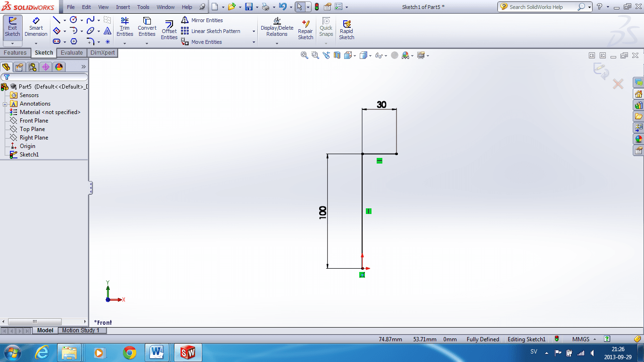This screenshot has height=362, width=644.
Task: Toggle the Rapid Sketch mode
Action: [x=347, y=30]
